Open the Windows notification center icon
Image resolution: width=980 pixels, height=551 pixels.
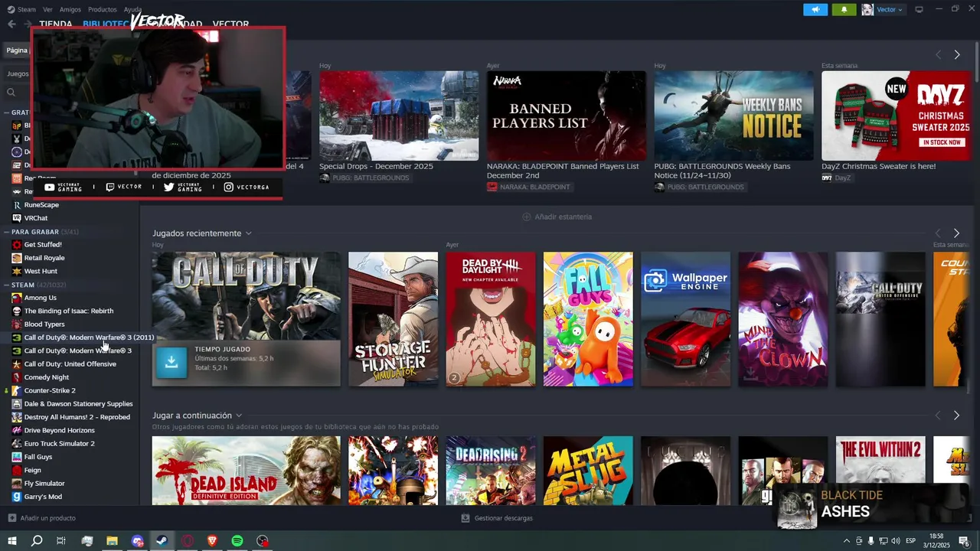pyautogui.click(x=964, y=541)
